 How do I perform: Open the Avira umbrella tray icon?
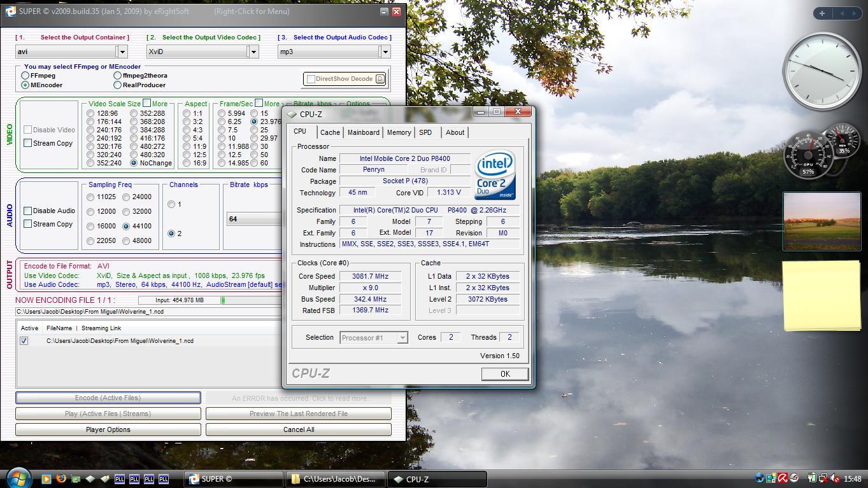pyautogui.click(x=783, y=478)
